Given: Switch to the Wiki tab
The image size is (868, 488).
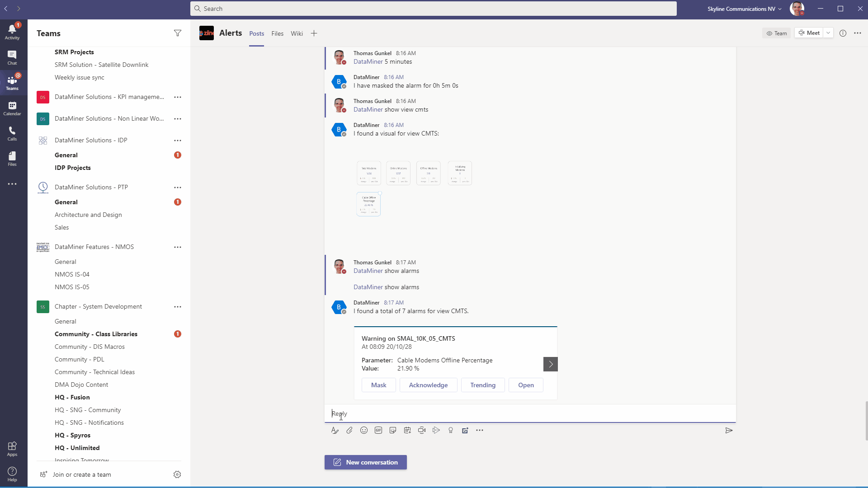Looking at the screenshot, I should tap(297, 33).
